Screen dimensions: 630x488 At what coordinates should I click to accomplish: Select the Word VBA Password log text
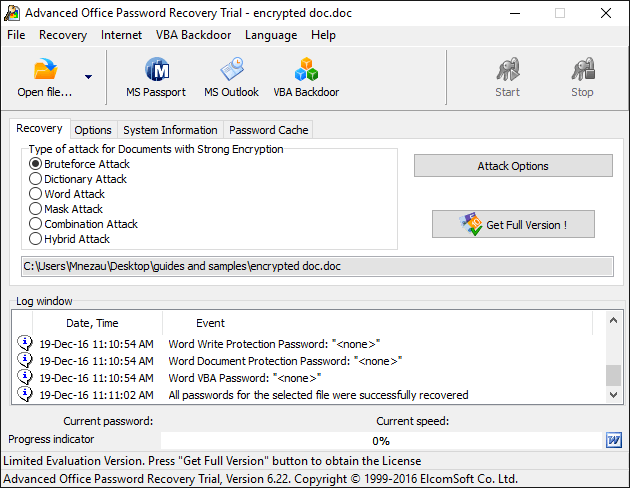(x=245, y=378)
